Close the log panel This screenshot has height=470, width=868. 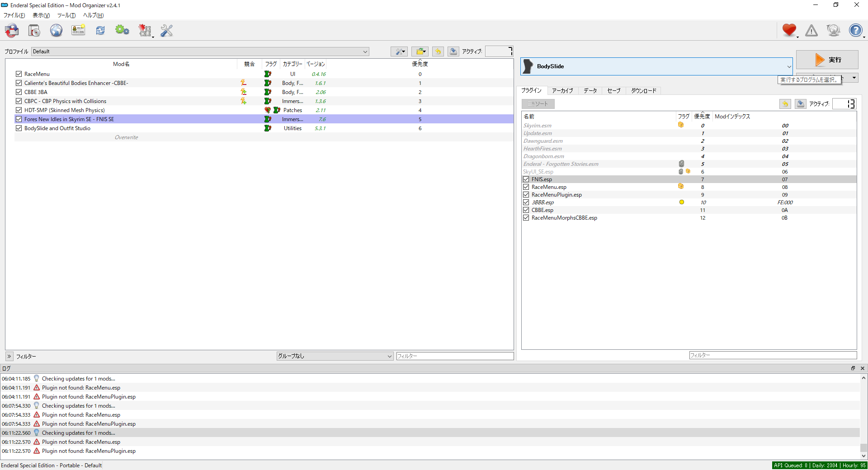tap(863, 368)
